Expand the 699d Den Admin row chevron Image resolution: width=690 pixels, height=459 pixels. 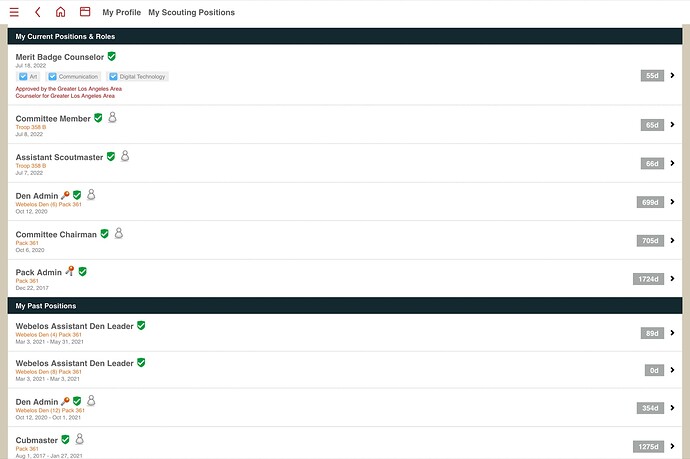tap(672, 202)
